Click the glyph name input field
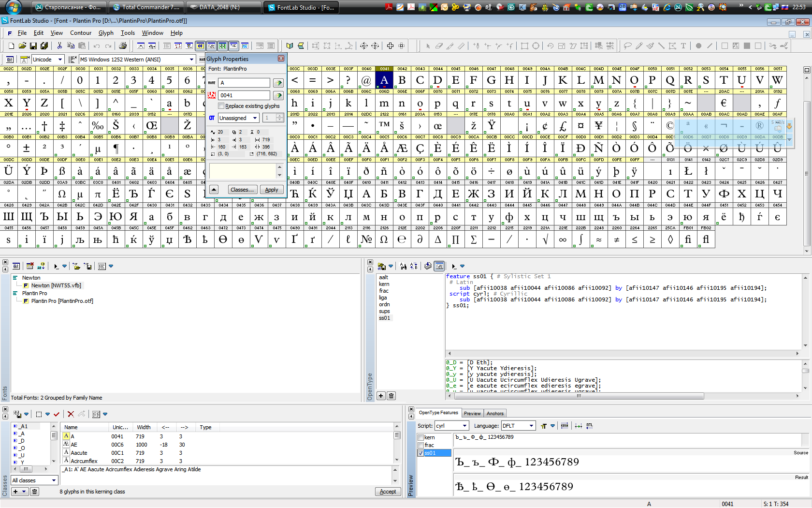Viewport: 812px width, 508px height. [x=245, y=83]
